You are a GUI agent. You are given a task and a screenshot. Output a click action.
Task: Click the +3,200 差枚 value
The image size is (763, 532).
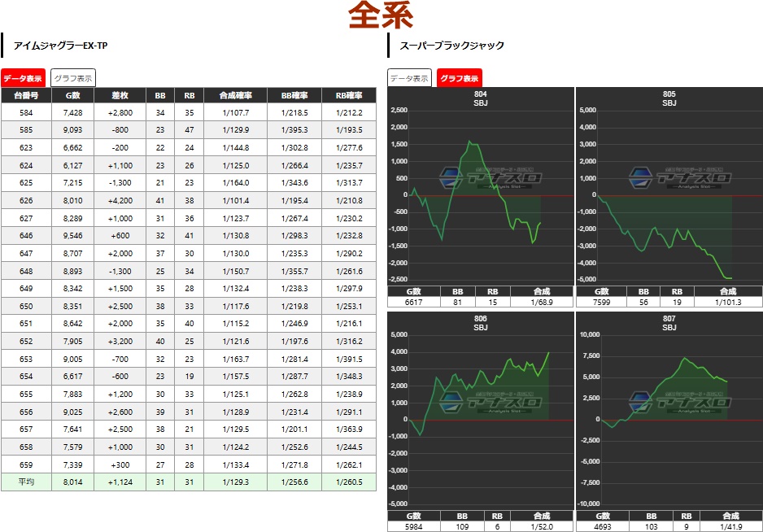(x=120, y=341)
